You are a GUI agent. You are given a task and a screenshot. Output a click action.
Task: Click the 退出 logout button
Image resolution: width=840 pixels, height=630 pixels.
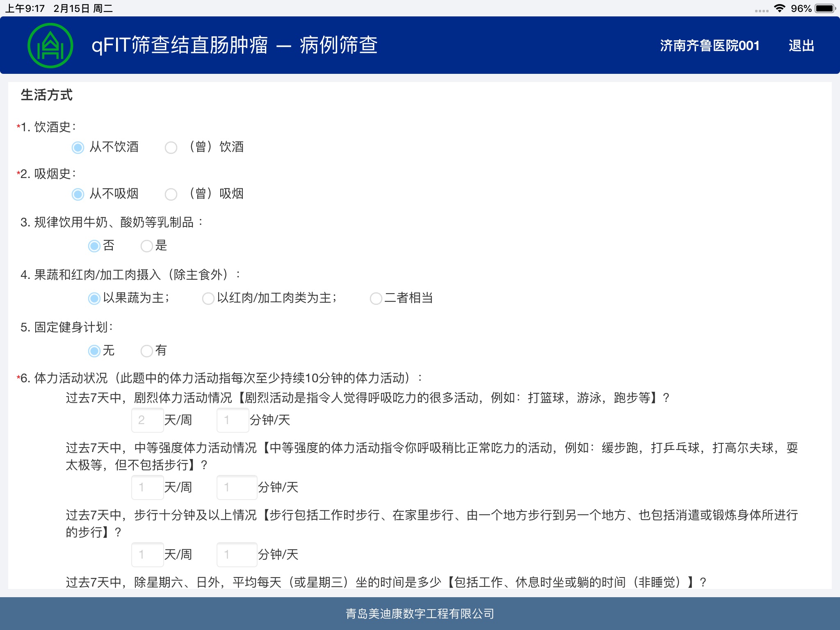click(801, 46)
